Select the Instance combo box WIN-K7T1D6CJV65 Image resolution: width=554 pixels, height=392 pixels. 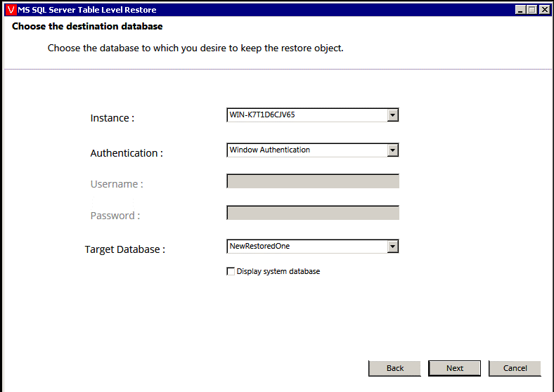click(312, 115)
